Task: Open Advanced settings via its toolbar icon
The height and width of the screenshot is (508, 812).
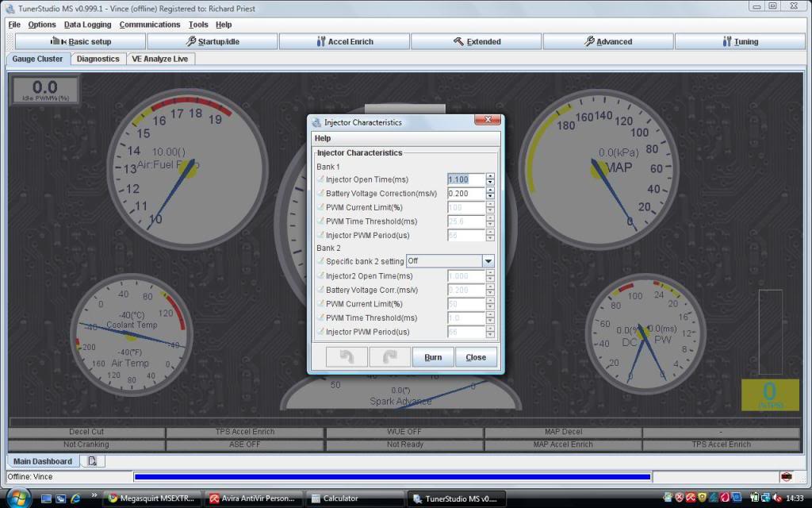Action: 608,41
